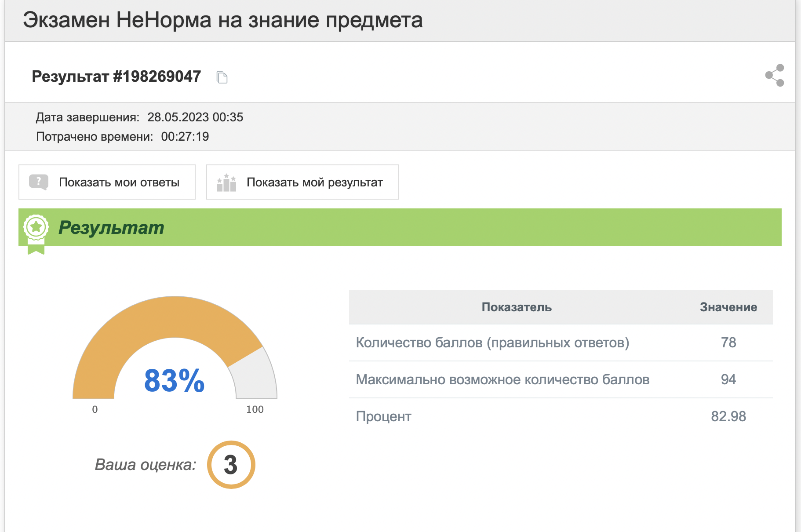Click the 'Потрачено времени:' label

95,137
